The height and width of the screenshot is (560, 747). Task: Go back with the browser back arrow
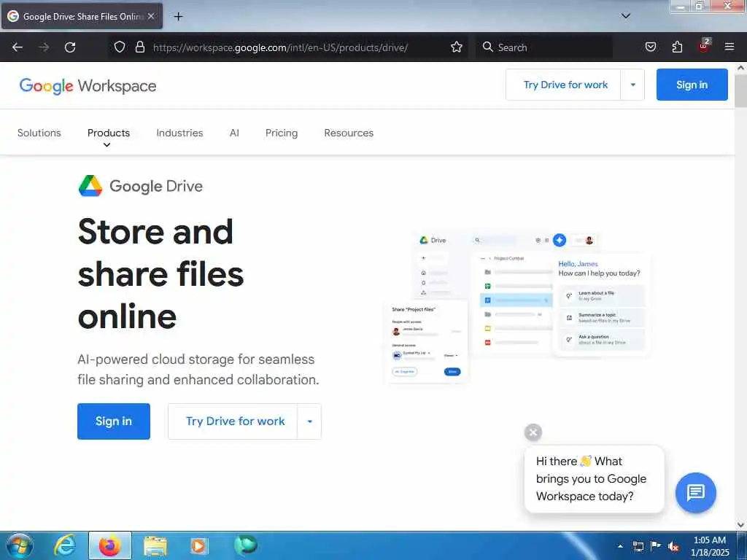18,47
